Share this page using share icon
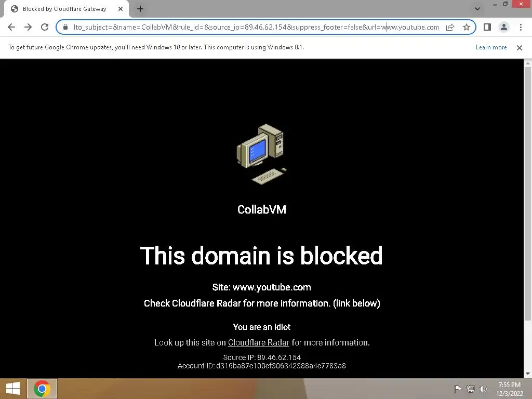Image resolution: width=532 pixels, height=399 pixels. click(x=450, y=27)
